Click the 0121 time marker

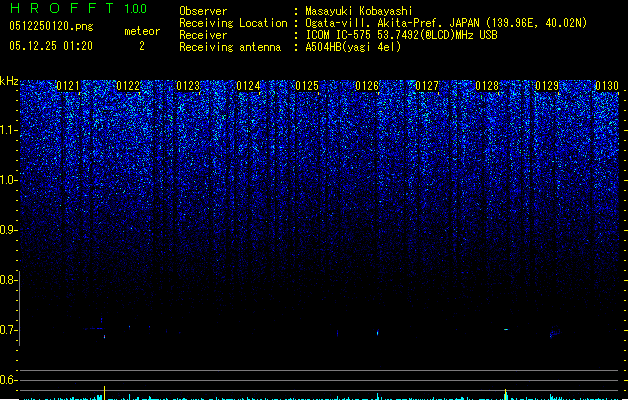click(68, 86)
